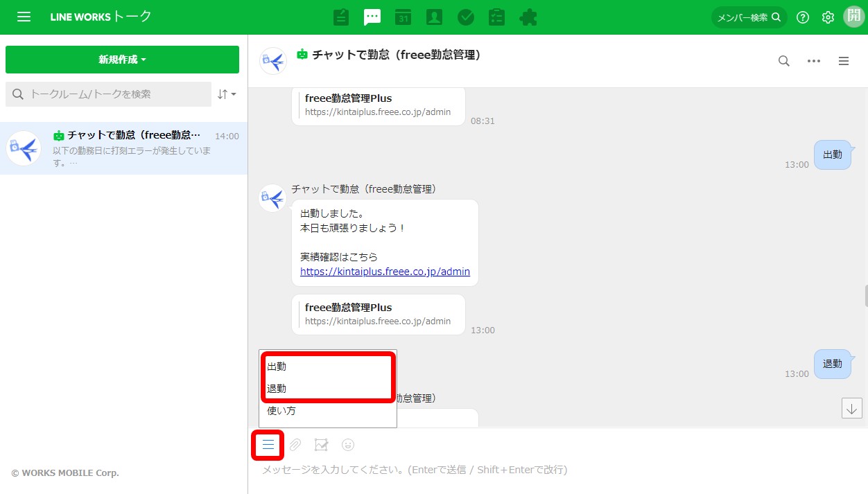Open the freee勤怠管理Plus preview card at 08:31
Viewport: 868px width, 494px height.
click(x=379, y=105)
